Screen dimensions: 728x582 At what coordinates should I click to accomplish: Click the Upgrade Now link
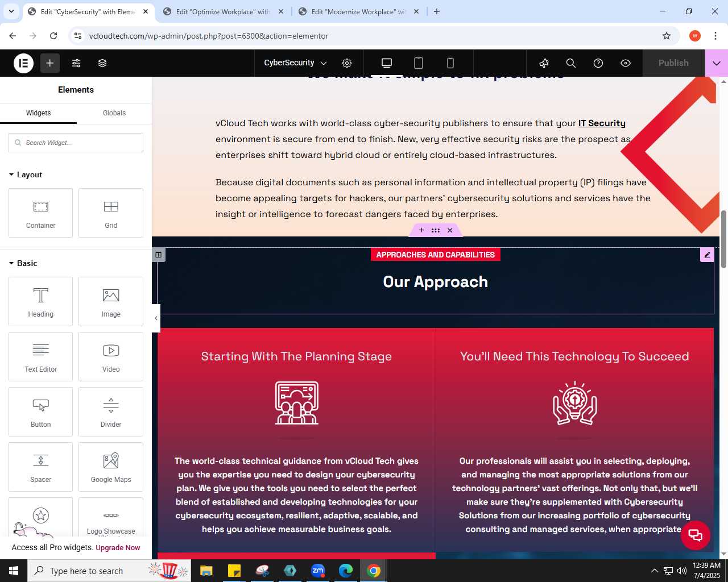pyautogui.click(x=118, y=548)
